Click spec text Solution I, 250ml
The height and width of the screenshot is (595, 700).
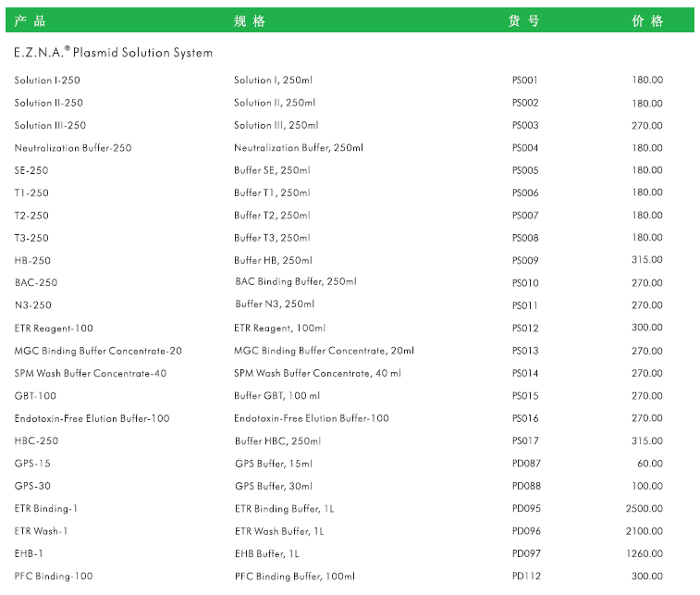[273, 80]
